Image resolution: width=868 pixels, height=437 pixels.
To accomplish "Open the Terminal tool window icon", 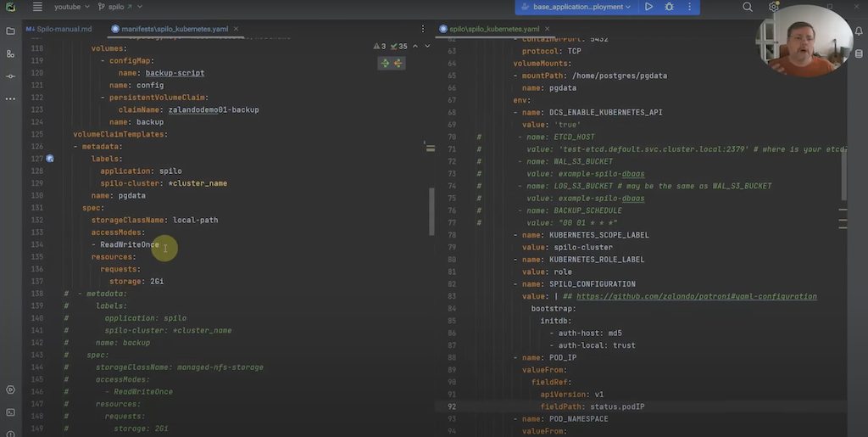I will [x=10, y=412].
